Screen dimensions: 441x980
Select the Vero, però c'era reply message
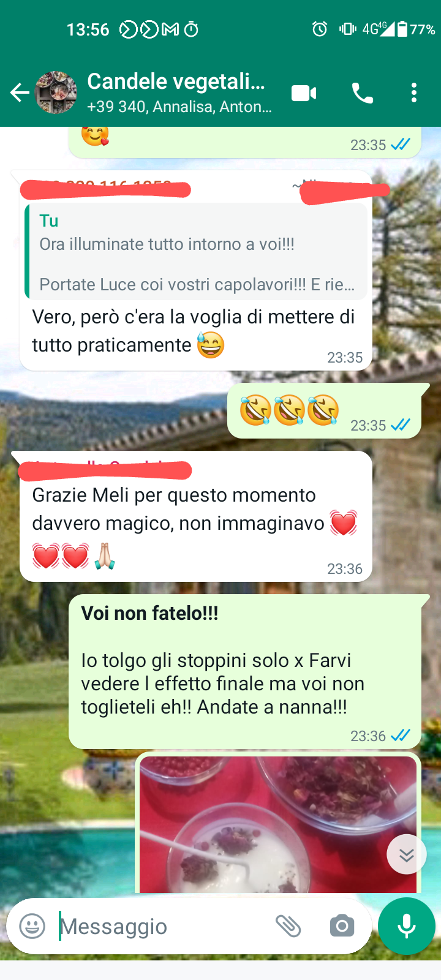tap(196, 270)
